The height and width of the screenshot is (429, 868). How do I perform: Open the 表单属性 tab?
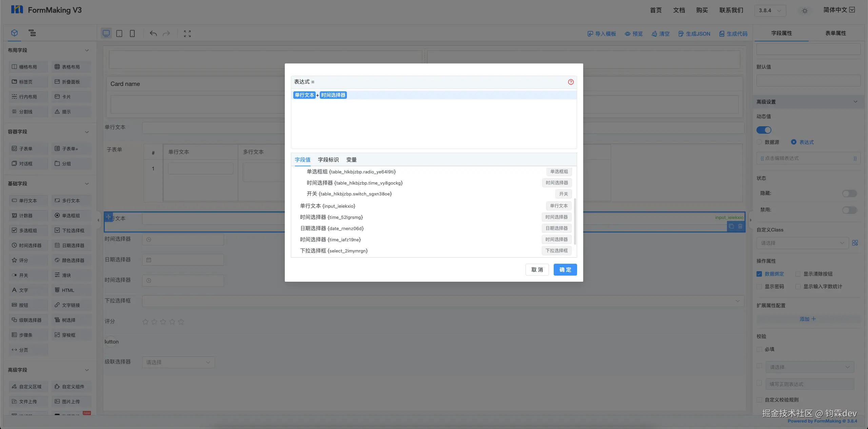point(835,33)
